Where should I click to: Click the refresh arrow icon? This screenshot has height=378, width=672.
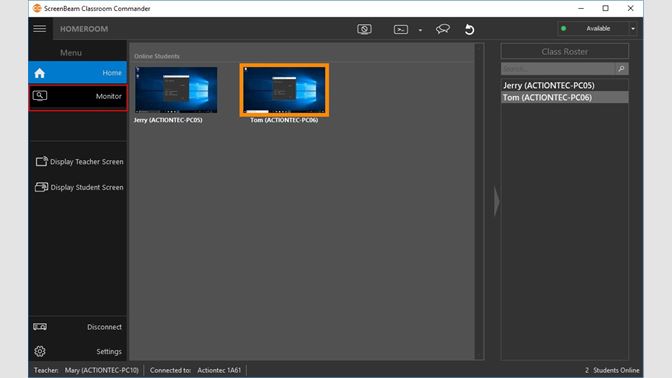[469, 29]
